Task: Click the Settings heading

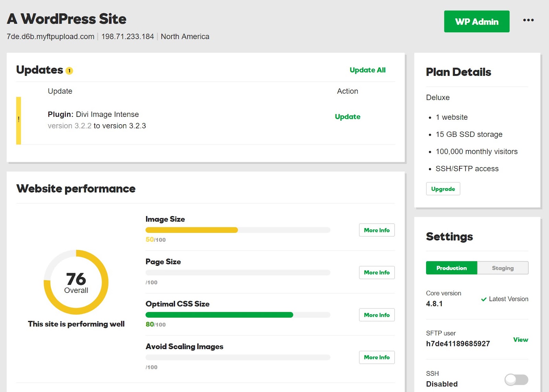Action: (x=449, y=237)
